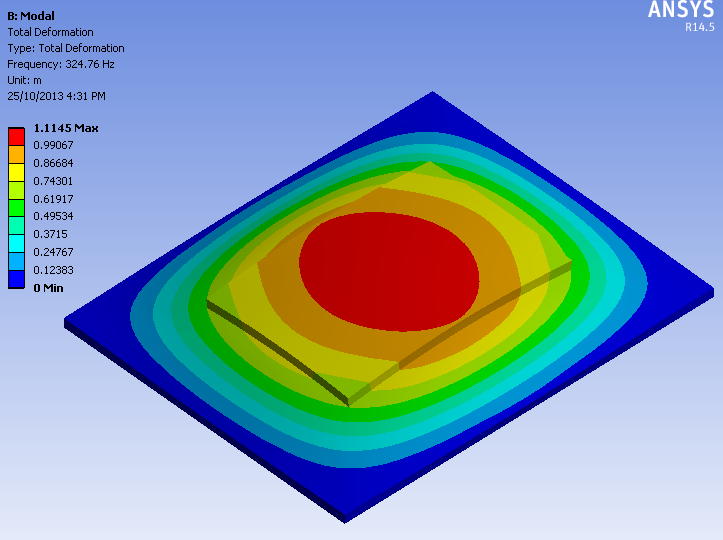
Task: Click the 1.1145 Max legend value
Action: (66, 128)
